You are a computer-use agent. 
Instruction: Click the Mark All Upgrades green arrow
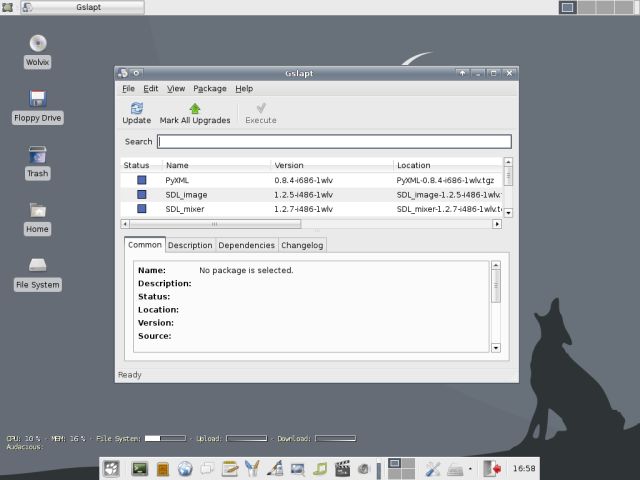pyautogui.click(x=195, y=109)
